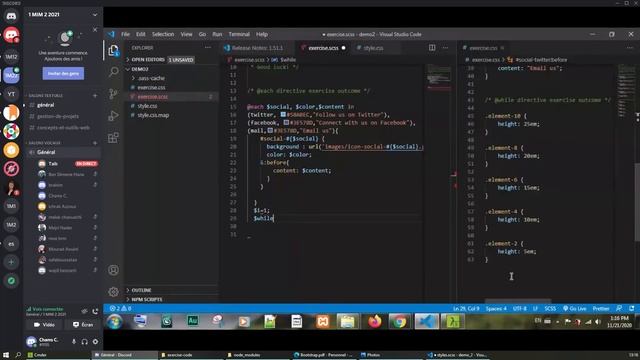
Task: Open the Extensions view in VS Code
Action: pos(113,138)
